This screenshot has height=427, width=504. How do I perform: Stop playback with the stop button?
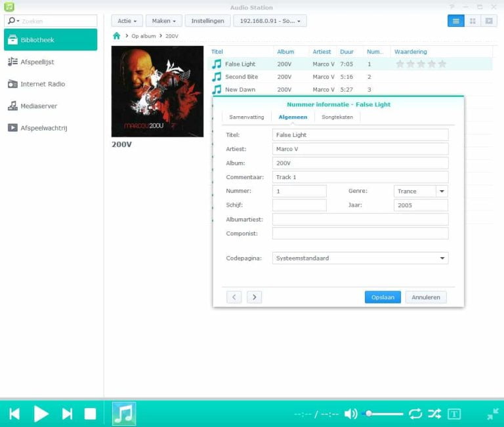point(90,414)
